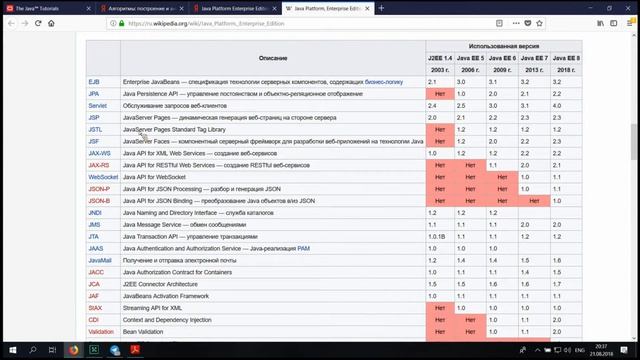Open the Excel taskbar icon
This screenshot has height=360, width=640.
pos(94,350)
